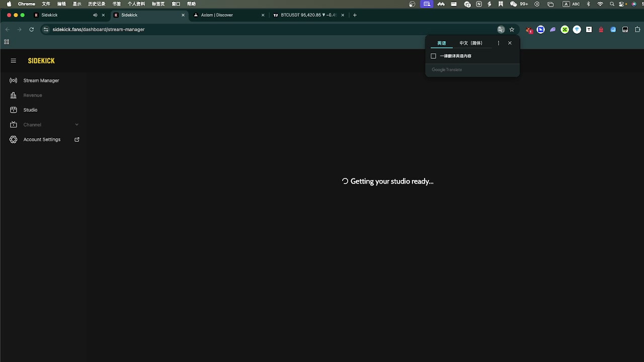Click Account Settings external link icon
The height and width of the screenshot is (362, 644).
[x=77, y=139]
